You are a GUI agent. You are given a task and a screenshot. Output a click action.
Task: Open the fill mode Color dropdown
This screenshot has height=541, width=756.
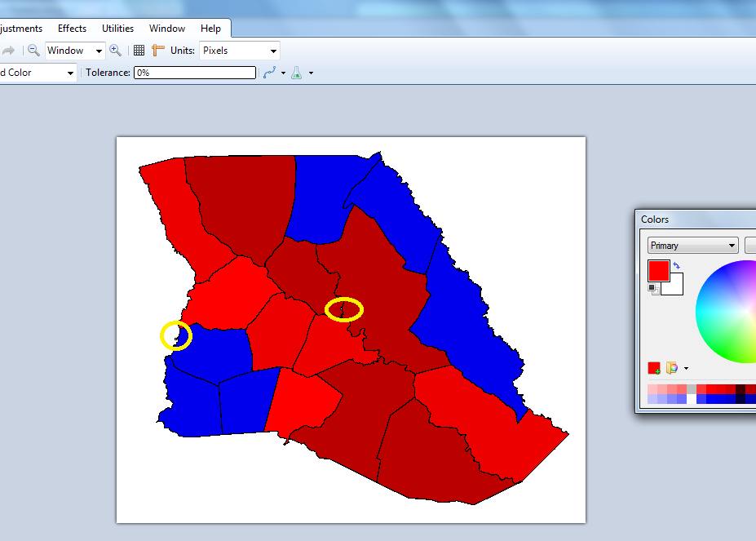click(x=38, y=73)
